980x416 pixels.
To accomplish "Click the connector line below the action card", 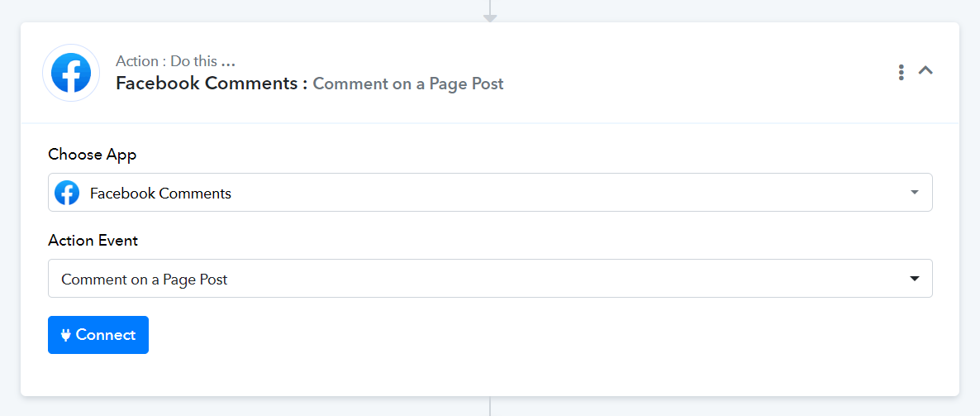I will pyautogui.click(x=490, y=406).
